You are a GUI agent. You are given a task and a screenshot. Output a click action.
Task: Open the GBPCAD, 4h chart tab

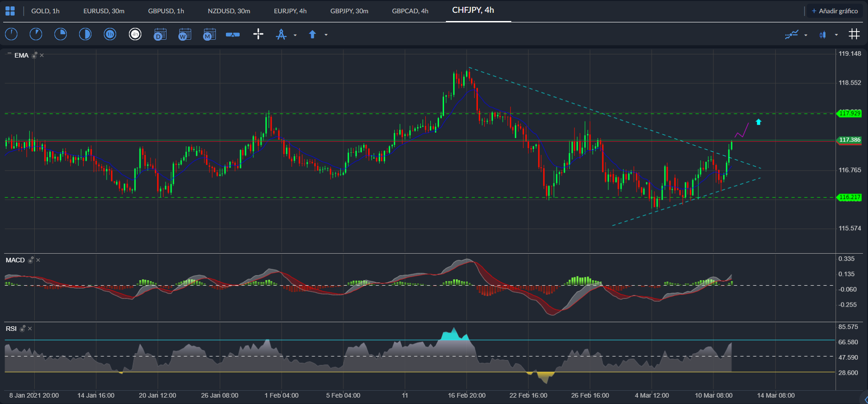[410, 11]
